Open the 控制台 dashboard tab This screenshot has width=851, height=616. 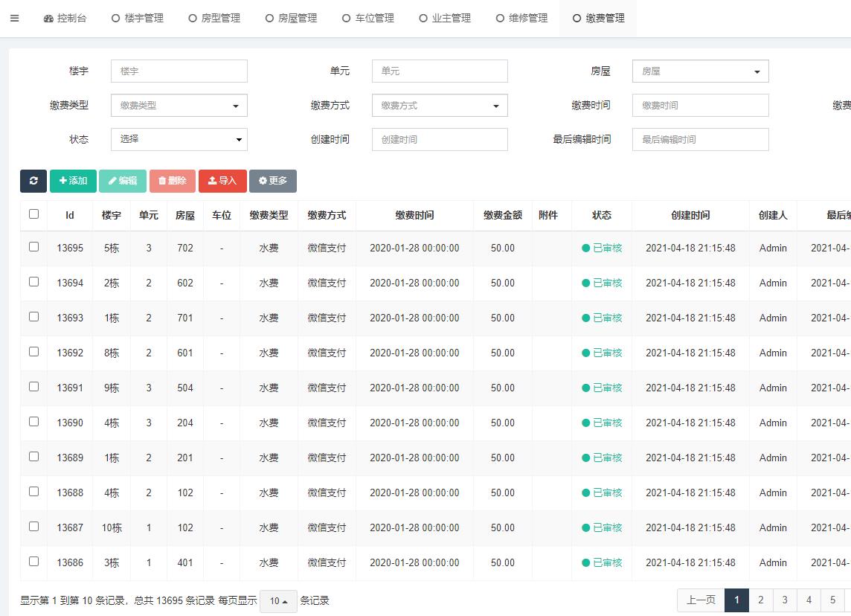coord(65,19)
